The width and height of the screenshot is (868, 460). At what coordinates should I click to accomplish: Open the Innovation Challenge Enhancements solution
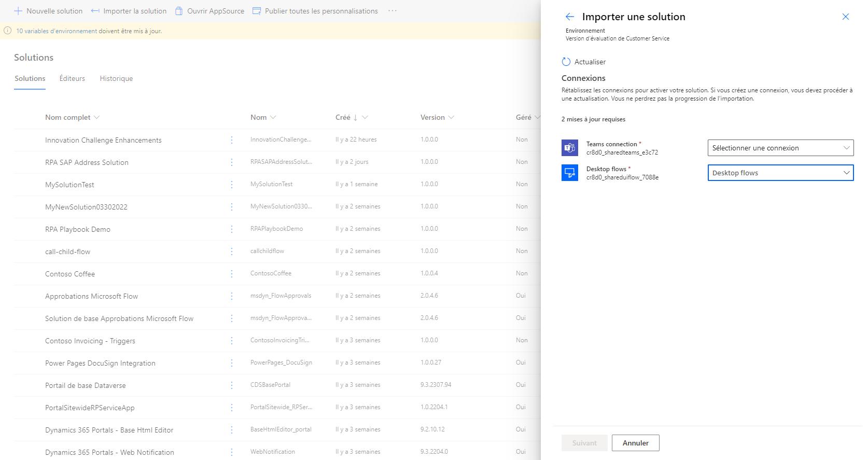point(103,140)
